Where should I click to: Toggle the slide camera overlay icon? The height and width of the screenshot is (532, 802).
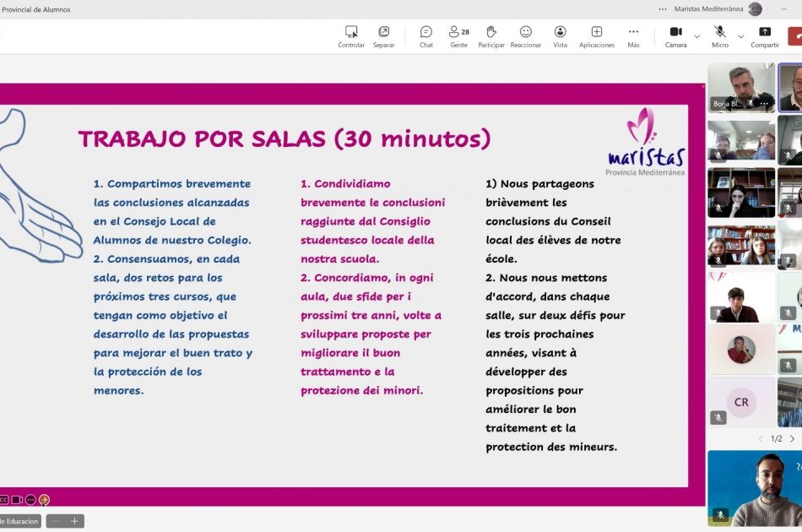[17, 500]
